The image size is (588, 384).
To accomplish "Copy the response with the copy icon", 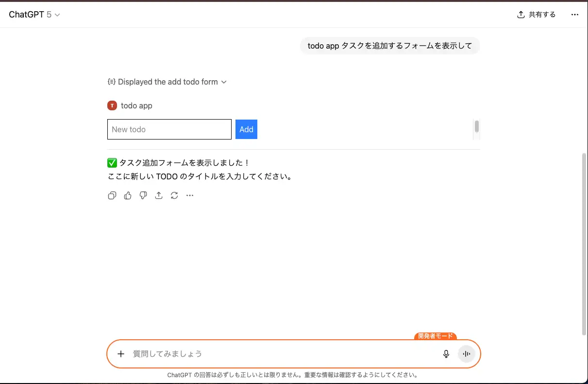I will pos(112,195).
